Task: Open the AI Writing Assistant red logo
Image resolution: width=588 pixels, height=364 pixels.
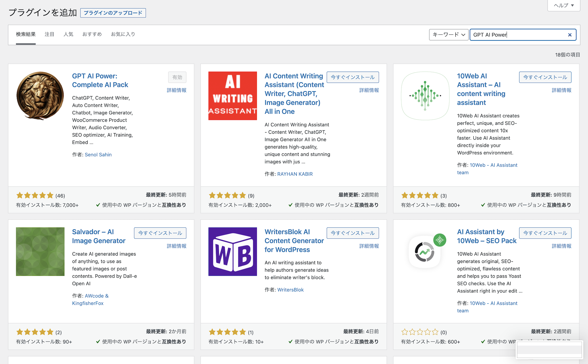Action: [232, 96]
